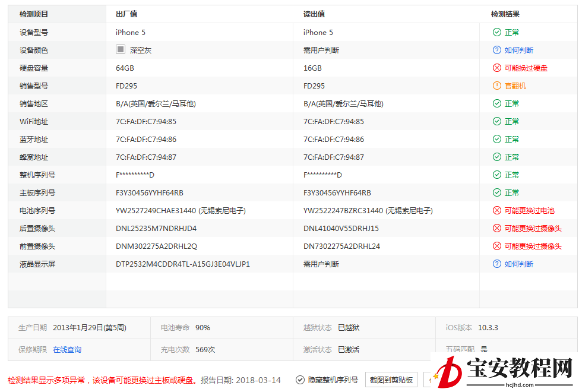The height and width of the screenshot is (392, 579).
Task: Click the 截图到剪贴板 button
Action: [x=391, y=380]
